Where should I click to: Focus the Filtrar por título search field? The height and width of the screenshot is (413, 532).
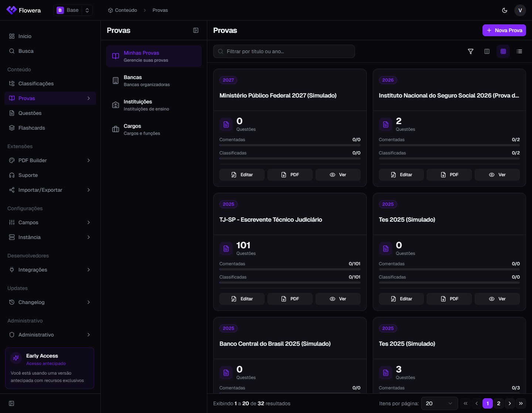(284, 51)
